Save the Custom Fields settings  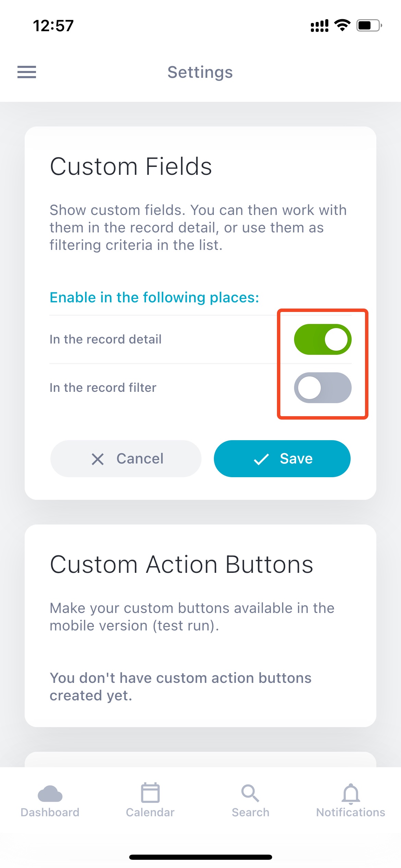pos(282,459)
